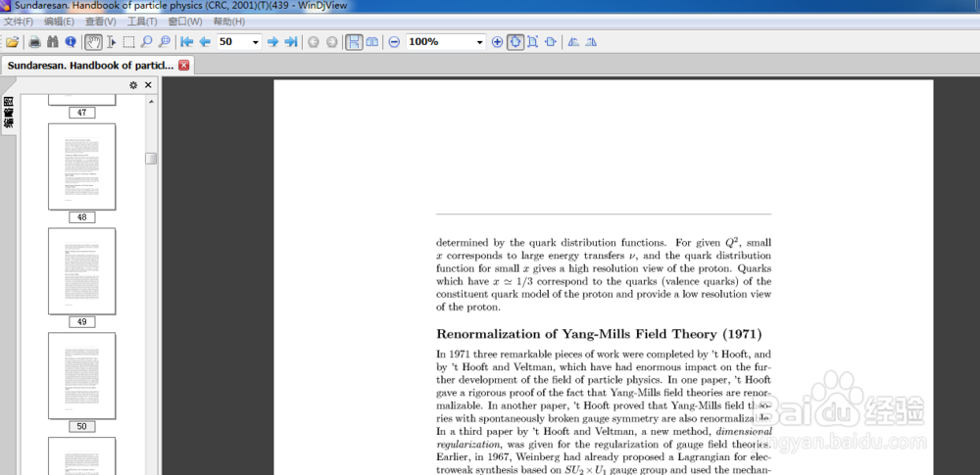The height and width of the screenshot is (475, 980).
Task: Click the blue document info icon
Action: [70, 42]
